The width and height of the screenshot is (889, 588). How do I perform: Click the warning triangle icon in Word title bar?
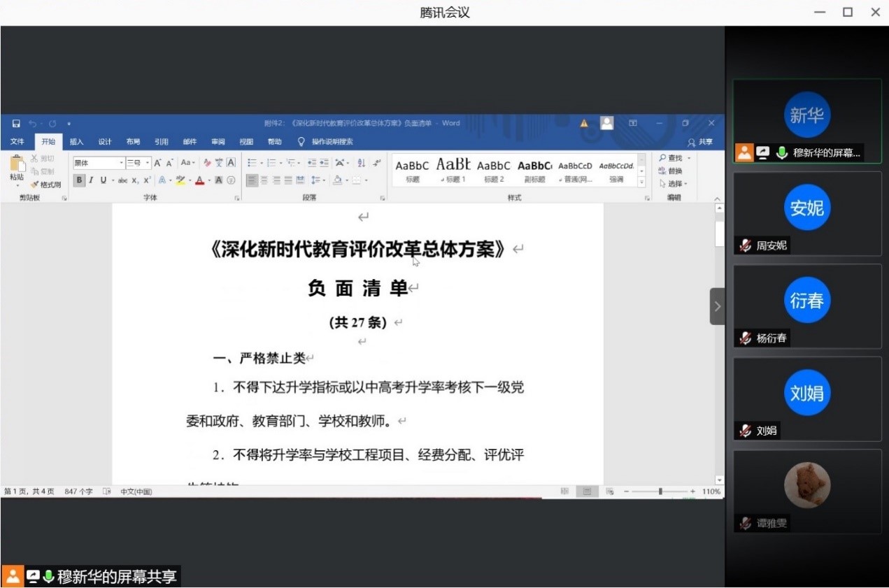pyautogui.click(x=584, y=124)
